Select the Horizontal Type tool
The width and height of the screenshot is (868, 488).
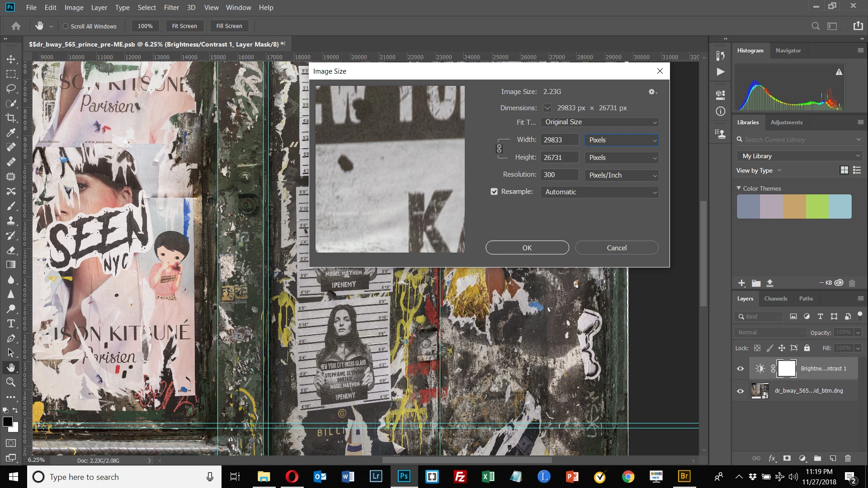click(x=11, y=324)
